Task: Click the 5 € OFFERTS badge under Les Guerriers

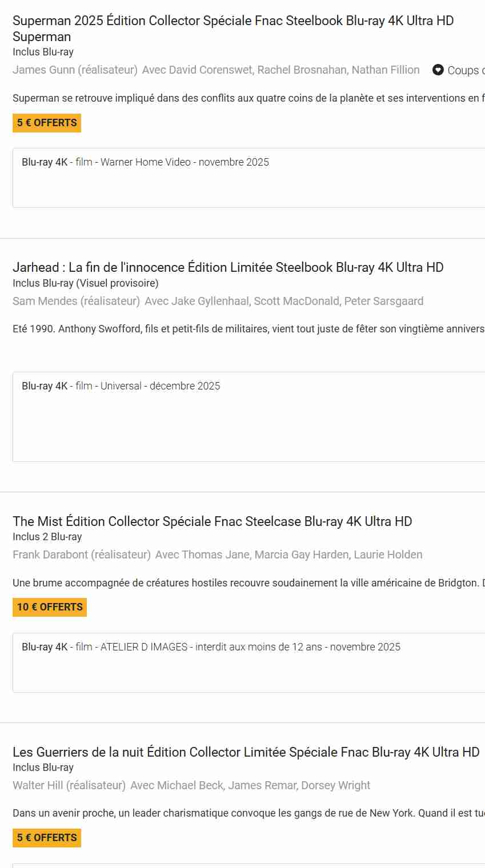Action: click(47, 838)
